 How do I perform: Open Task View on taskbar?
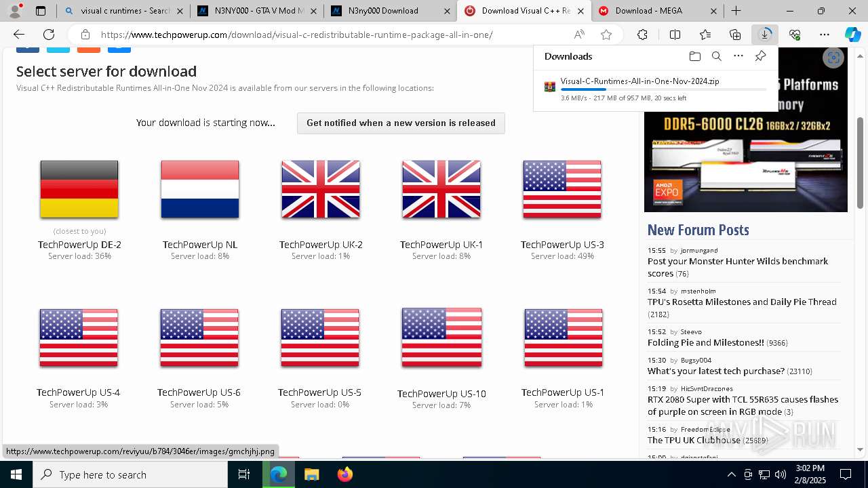click(244, 474)
